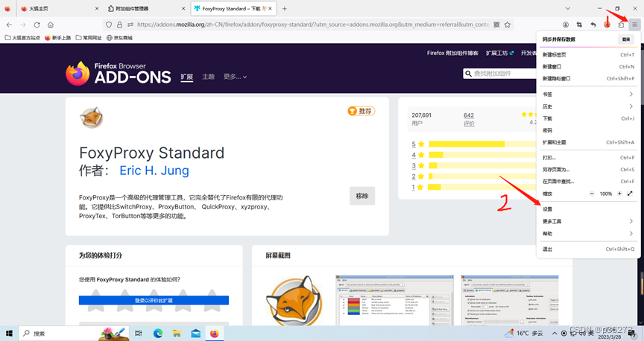Click the 5-star rating bar

[x=482, y=144]
